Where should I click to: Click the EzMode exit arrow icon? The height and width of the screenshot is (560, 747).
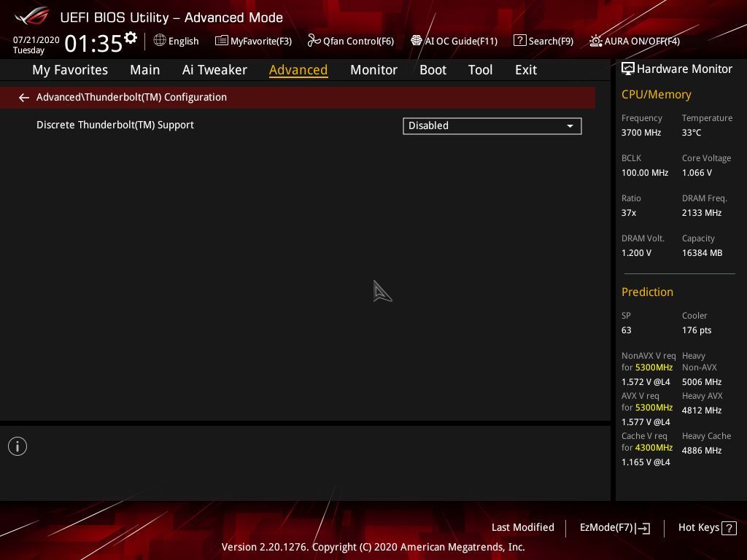643,528
